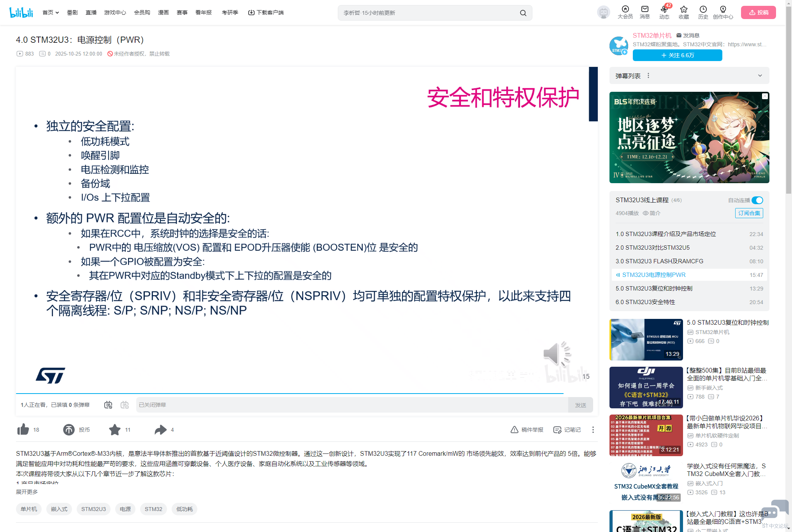The height and width of the screenshot is (532, 792).
Task: Open more actions three-dot menu below video
Action: 593,430
